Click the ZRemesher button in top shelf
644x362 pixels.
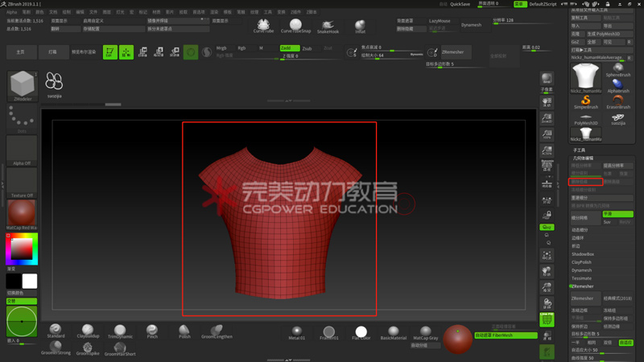pyautogui.click(x=456, y=52)
